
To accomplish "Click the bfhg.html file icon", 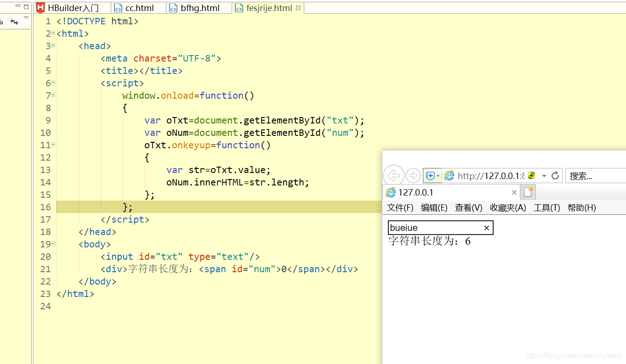I will (173, 8).
